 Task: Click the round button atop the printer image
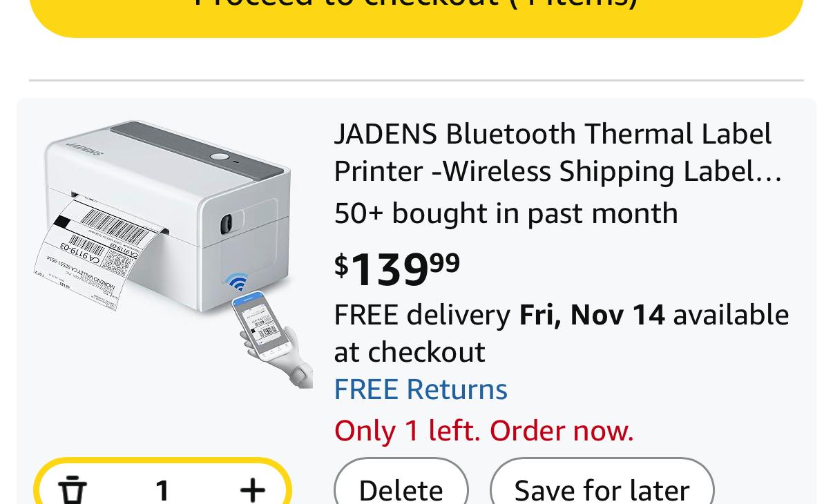coord(220,157)
